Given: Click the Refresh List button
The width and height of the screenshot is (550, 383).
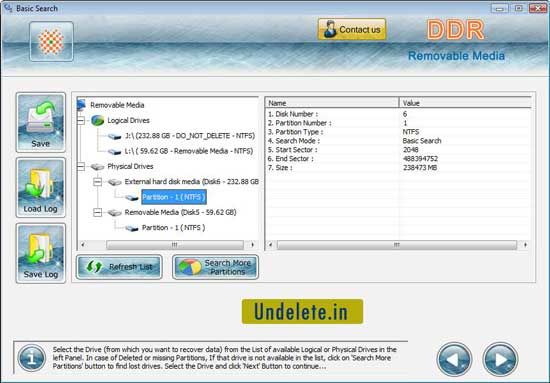Looking at the screenshot, I should click(x=119, y=267).
